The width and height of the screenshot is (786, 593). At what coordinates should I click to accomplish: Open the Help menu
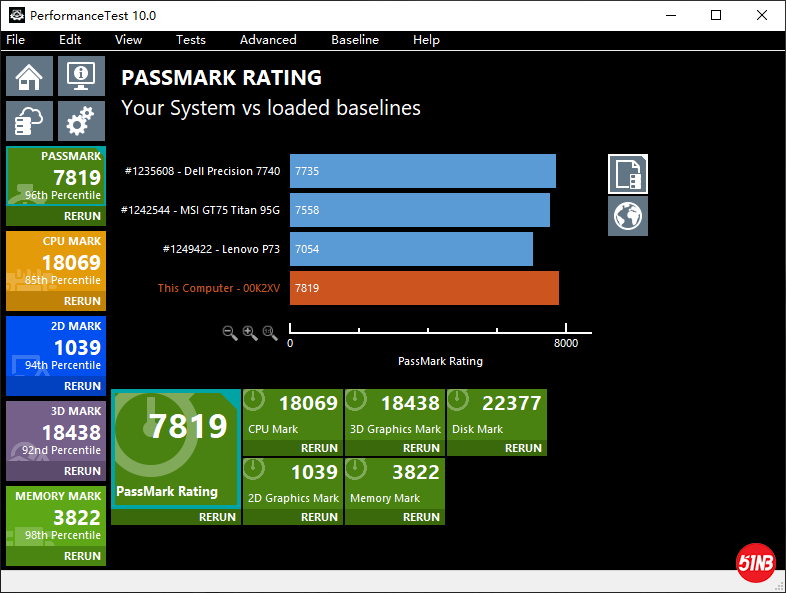click(426, 40)
